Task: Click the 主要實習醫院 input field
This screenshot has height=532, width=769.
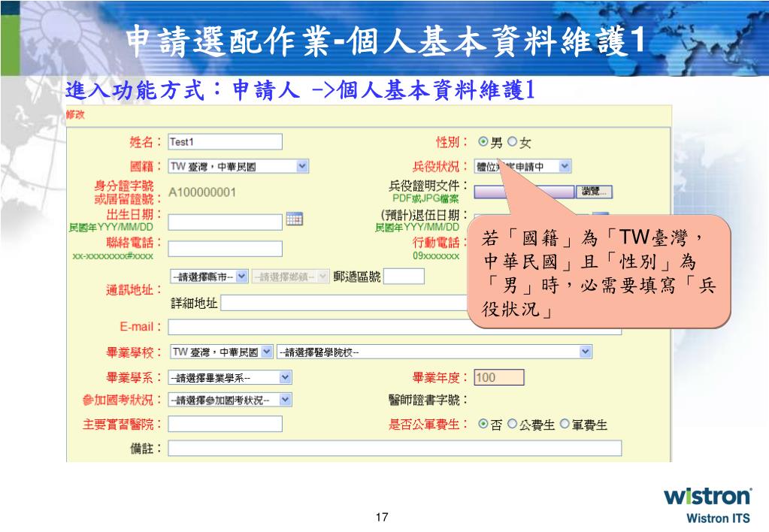Action: tap(225, 424)
